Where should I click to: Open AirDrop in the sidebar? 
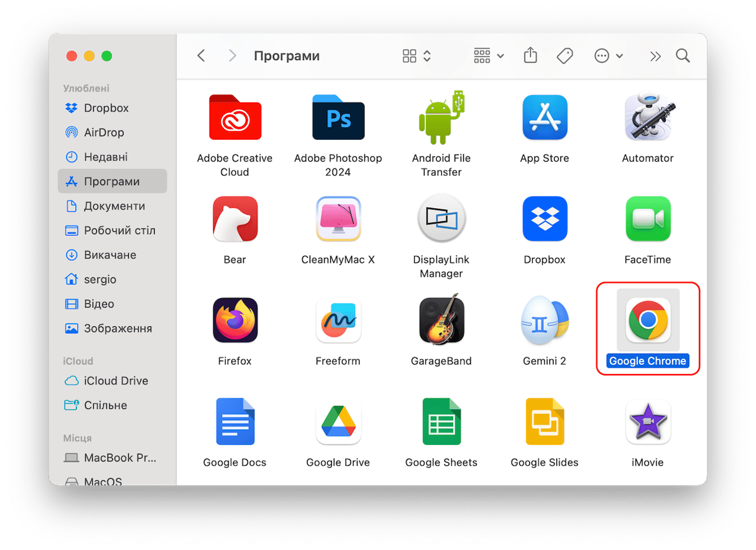[112, 132]
